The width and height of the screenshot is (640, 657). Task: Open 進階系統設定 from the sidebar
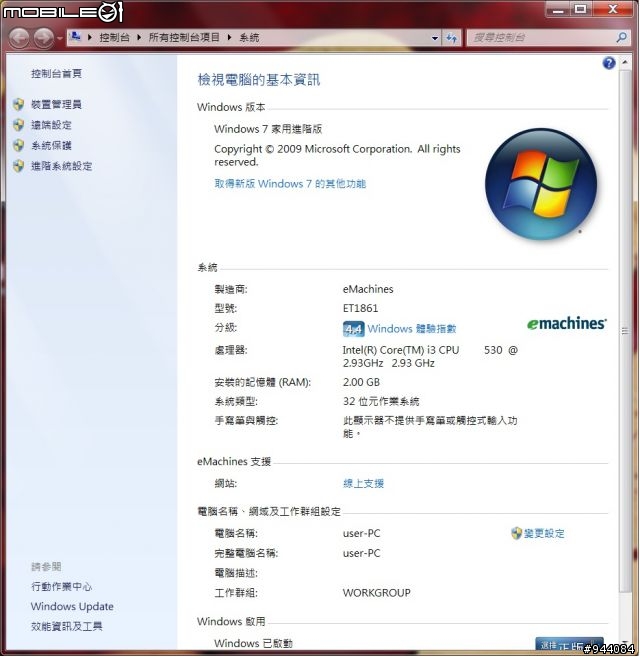pyautogui.click(x=61, y=166)
